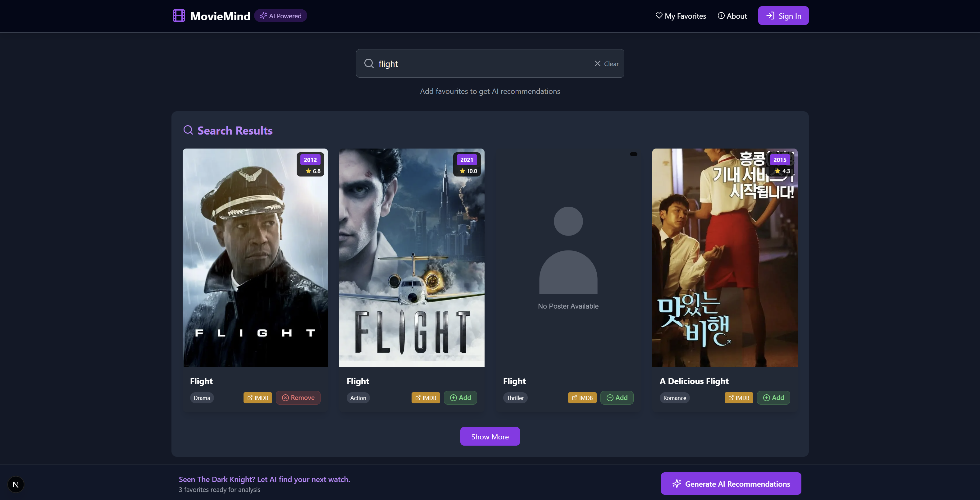This screenshot has width=980, height=500.
Task: Open My Favorites heart link
Action: [681, 16]
